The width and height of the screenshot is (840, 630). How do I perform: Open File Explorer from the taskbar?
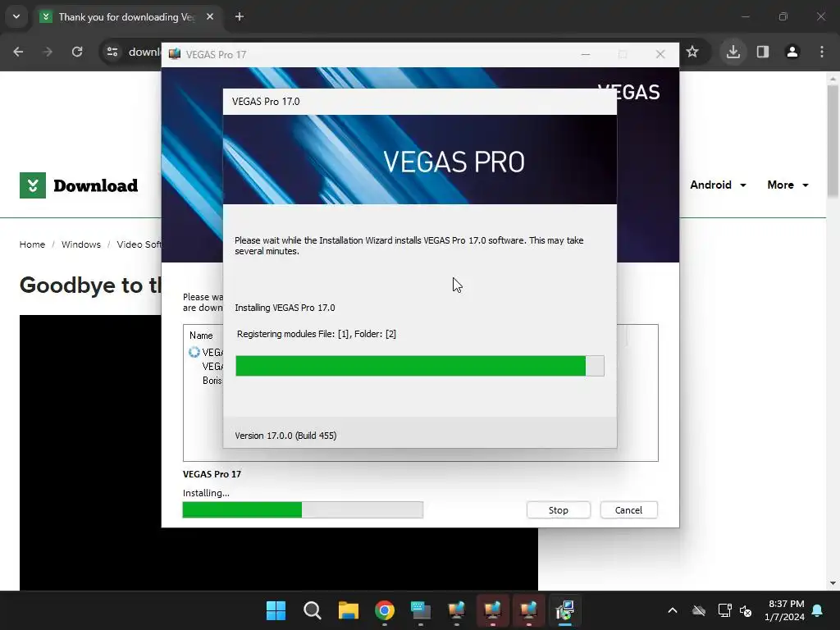(x=348, y=610)
